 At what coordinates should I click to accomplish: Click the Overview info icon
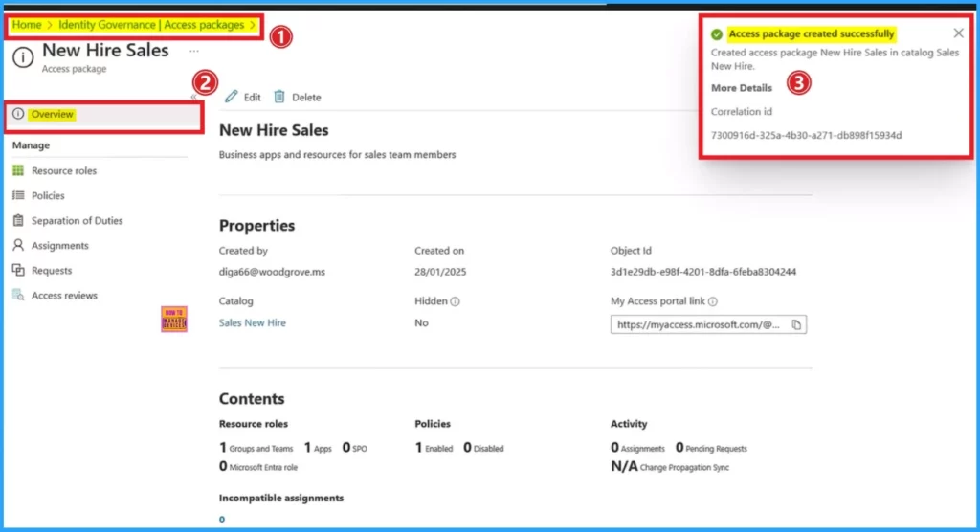[x=18, y=114]
